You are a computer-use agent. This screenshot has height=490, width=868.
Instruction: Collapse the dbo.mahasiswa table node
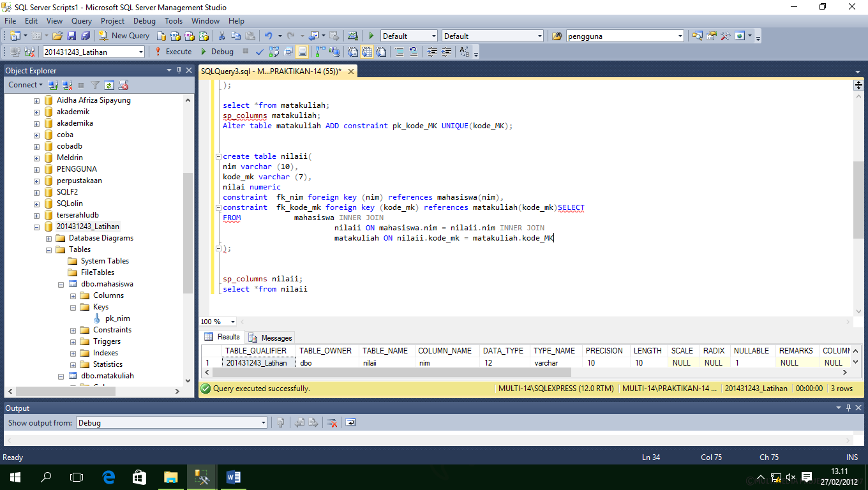(x=61, y=283)
